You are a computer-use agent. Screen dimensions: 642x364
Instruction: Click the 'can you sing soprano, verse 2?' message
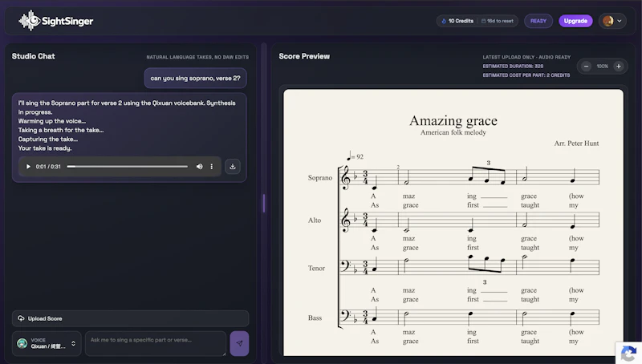click(195, 78)
